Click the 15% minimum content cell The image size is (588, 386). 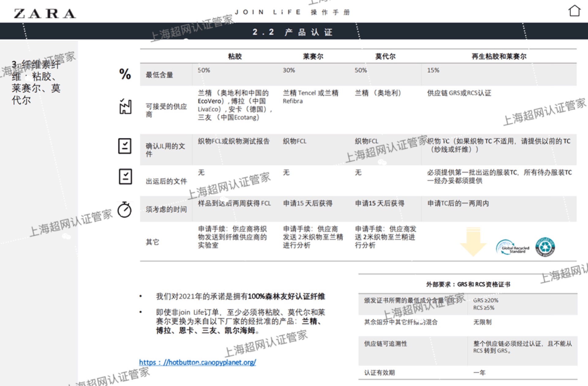433,70
